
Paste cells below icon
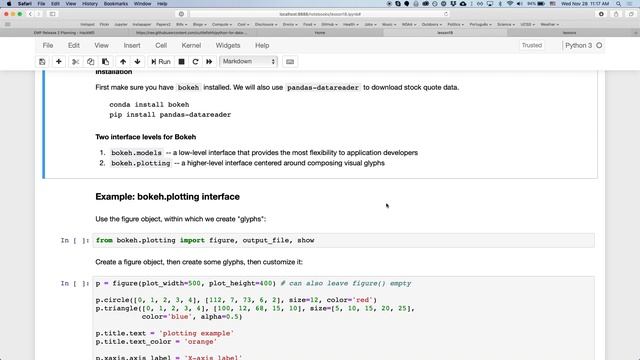[105, 62]
